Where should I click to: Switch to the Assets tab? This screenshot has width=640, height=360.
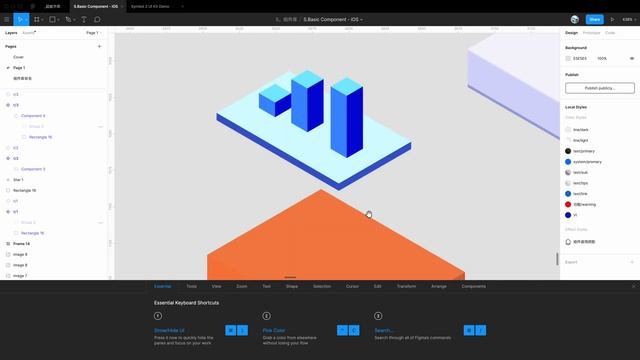pyautogui.click(x=29, y=33)
